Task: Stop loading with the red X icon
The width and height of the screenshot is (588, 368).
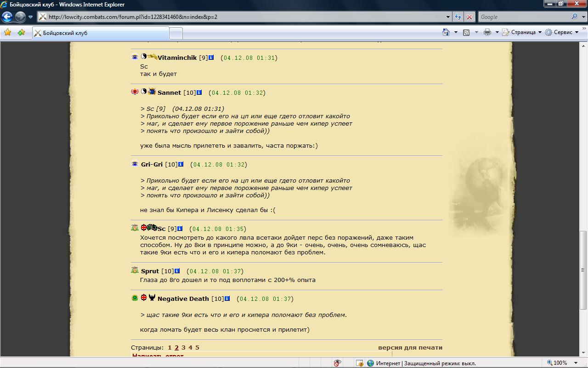Action: (x=469, y=17)
